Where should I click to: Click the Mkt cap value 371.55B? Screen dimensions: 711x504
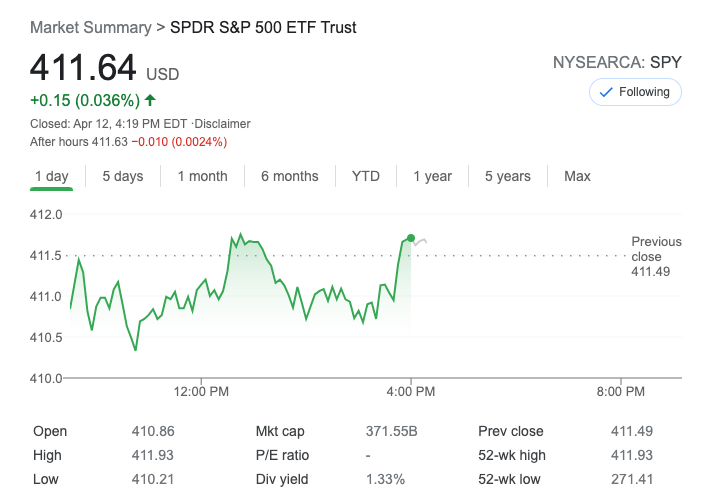click(392, 432)
